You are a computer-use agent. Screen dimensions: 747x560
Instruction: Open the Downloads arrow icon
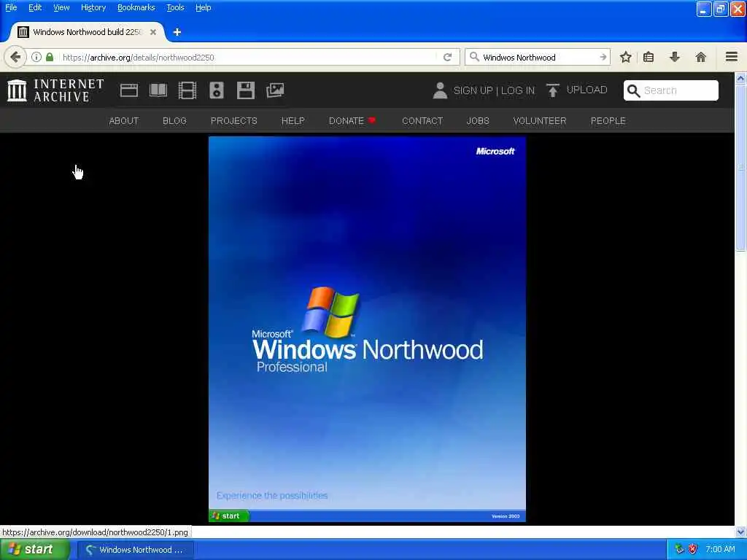(675, 57)
